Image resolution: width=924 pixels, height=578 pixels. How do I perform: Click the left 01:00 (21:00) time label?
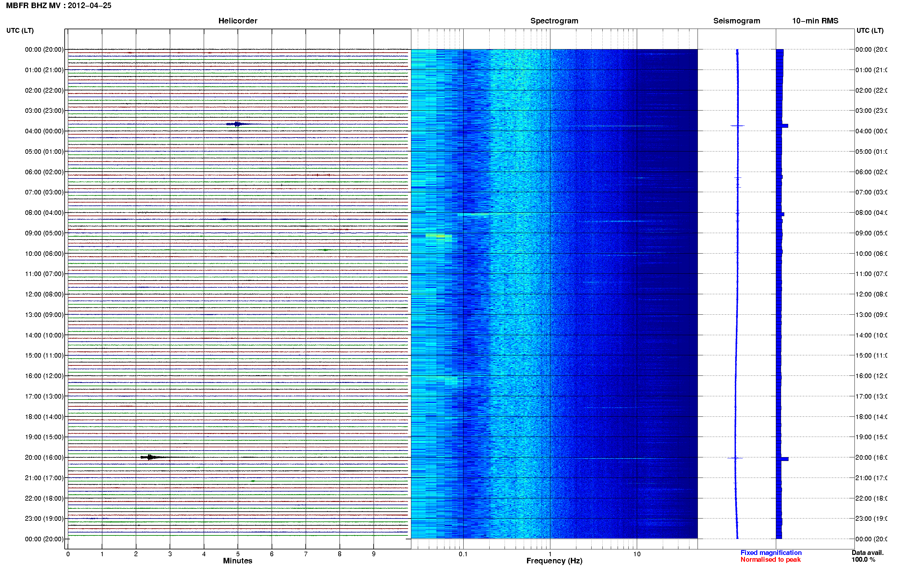click(44, 70)
